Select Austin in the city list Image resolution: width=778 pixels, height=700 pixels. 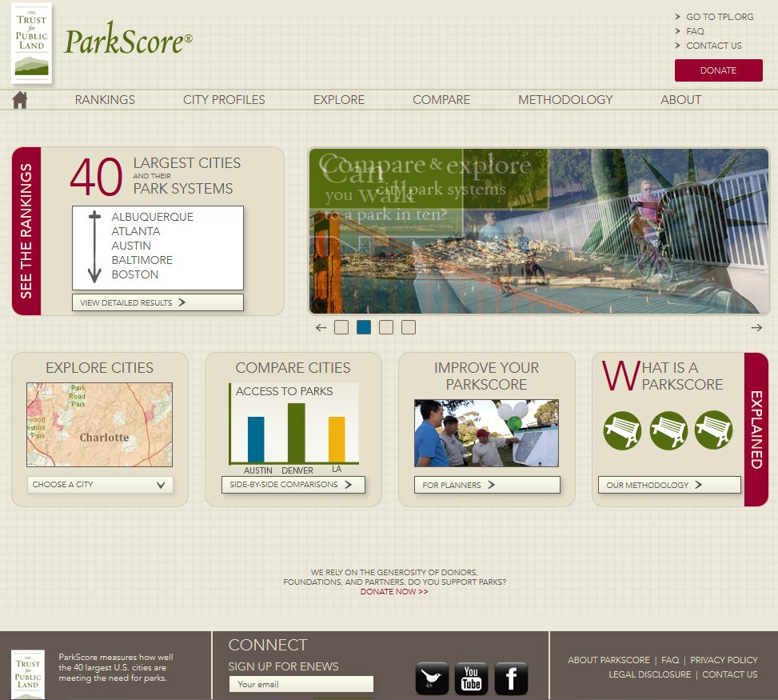coord(131,246)
